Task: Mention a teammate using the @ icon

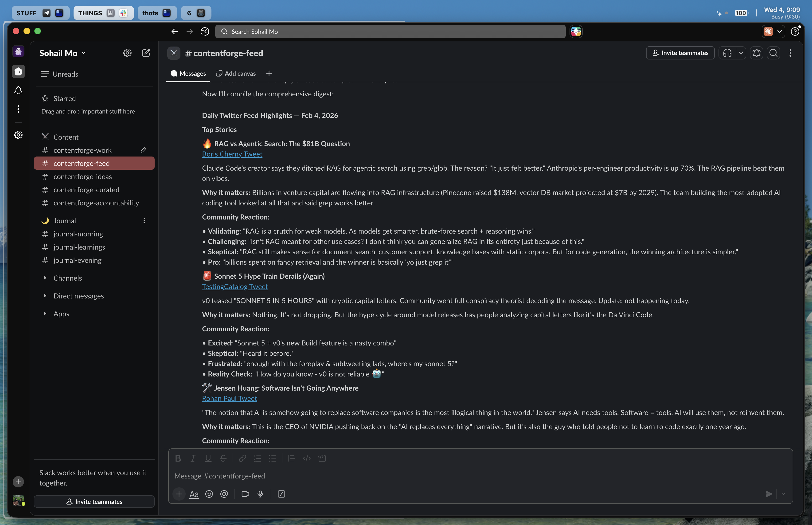Action: (x=224, y=494)
